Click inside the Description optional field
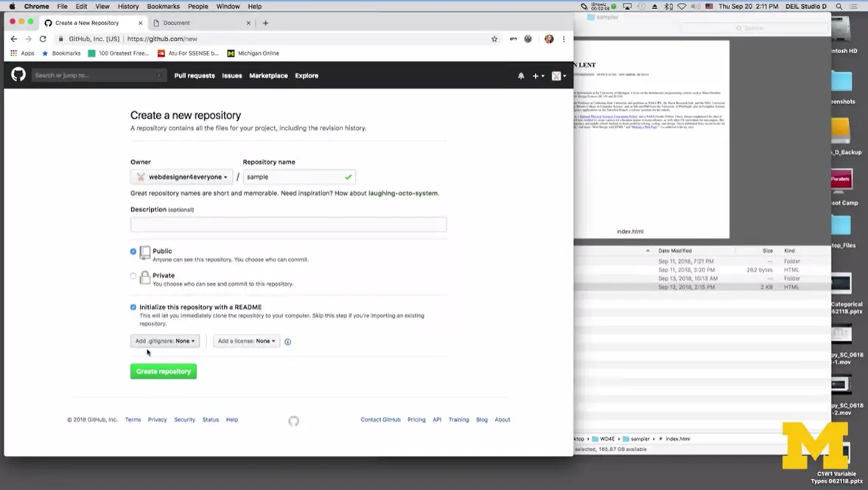The image size is (868, 490). 288,224
